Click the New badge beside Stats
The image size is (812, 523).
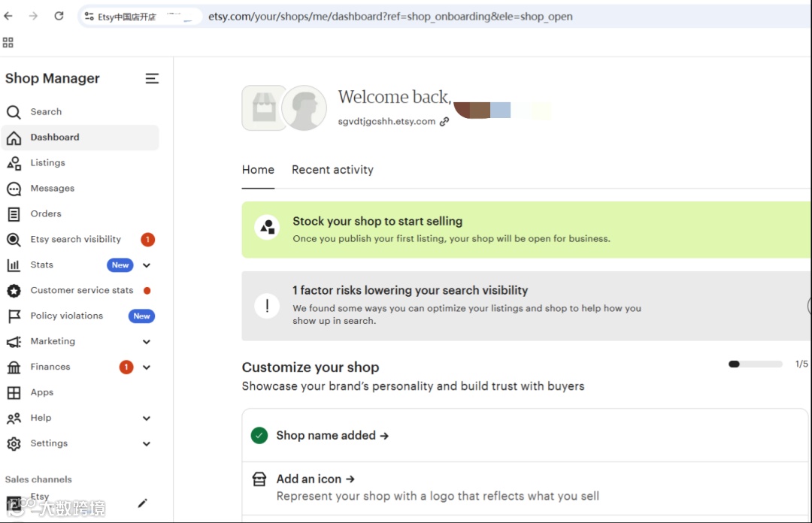pyautogui.click(x=120, y=265)
